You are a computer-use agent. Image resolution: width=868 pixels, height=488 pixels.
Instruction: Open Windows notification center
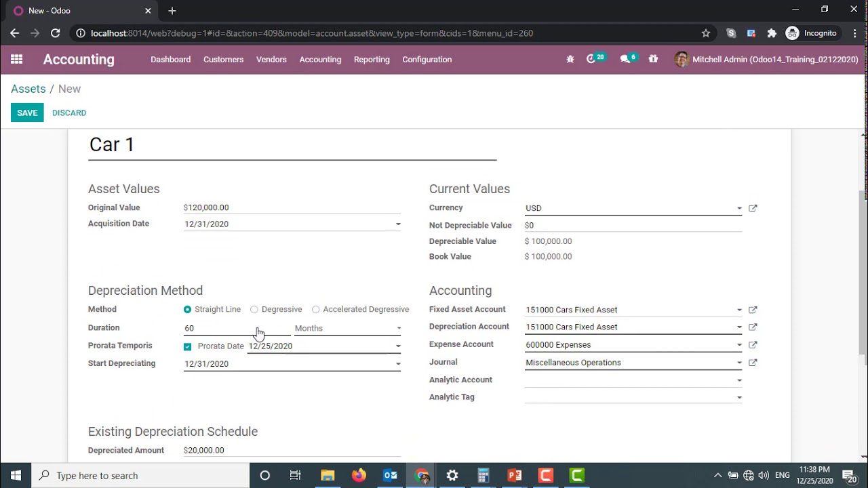(850, 475)
